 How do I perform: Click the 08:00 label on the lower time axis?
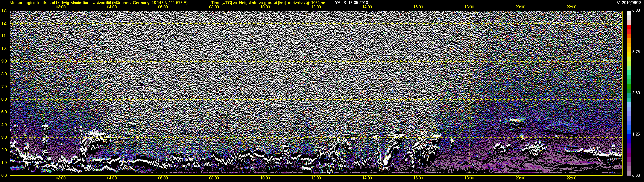pyautogui.click(x=214, y=178)
